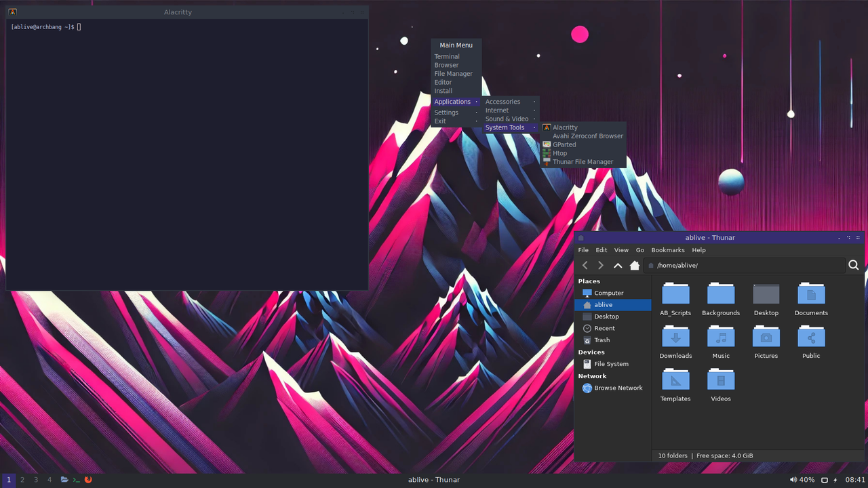The image size is (868, 488).
Task: Click the Alacritty window title icon
Action: pos(12,12)
